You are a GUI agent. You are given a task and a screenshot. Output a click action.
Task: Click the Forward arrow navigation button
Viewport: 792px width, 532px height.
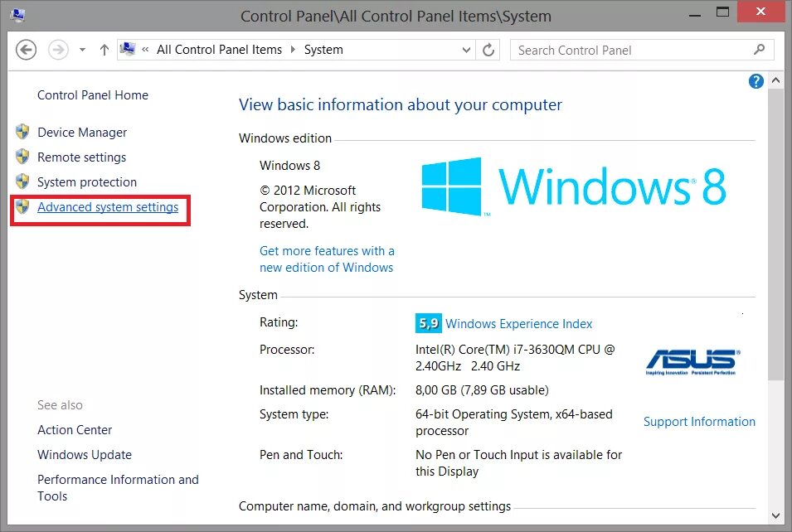pyautogui.click(x=58, y=50)
